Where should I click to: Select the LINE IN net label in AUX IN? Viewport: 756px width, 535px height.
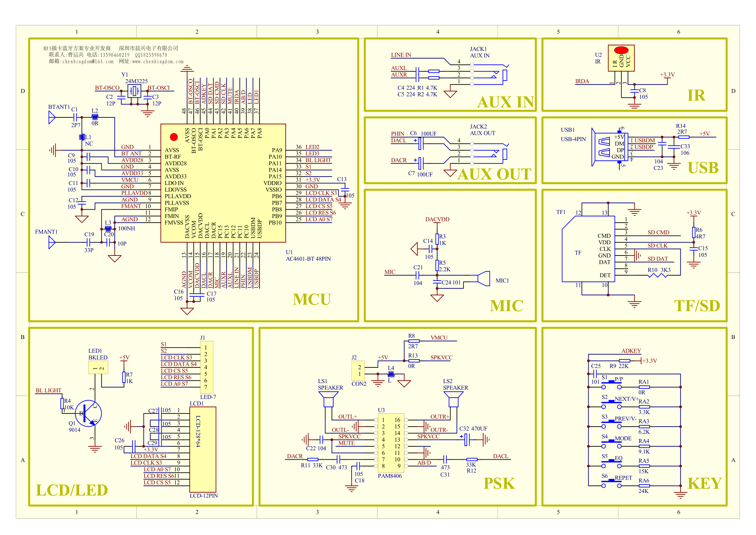coord(401,55)
